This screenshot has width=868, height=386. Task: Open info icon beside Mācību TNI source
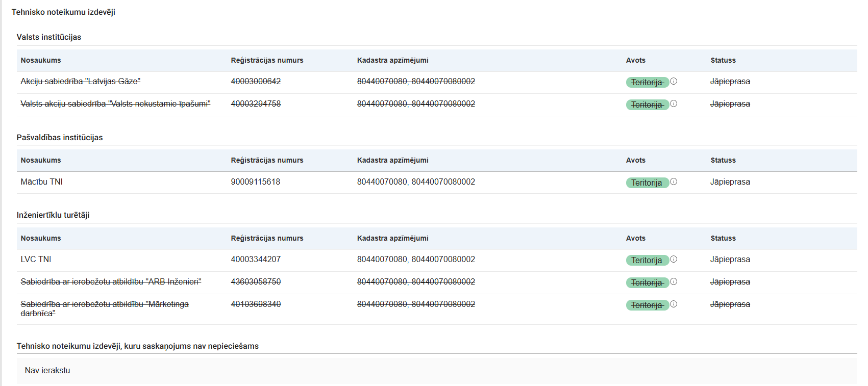tap(674, 182)
